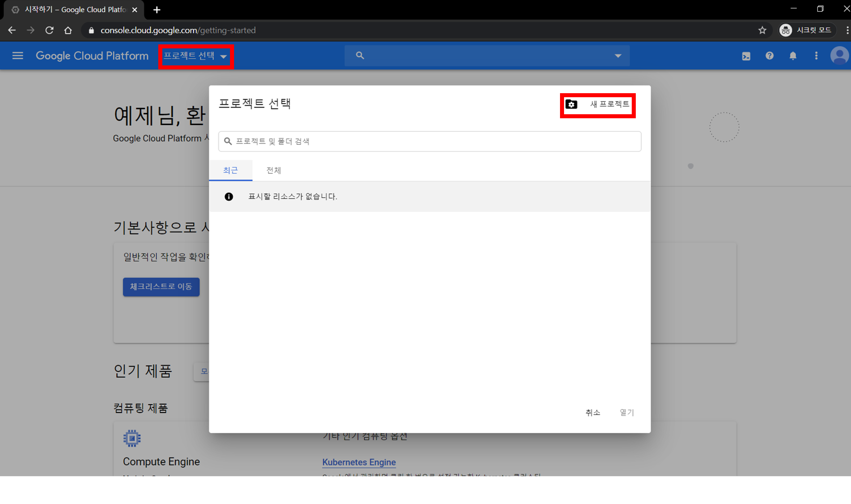Screen dimensions: 851x504
Task: Bookmark this page with the star
Action: pos(762,30)
